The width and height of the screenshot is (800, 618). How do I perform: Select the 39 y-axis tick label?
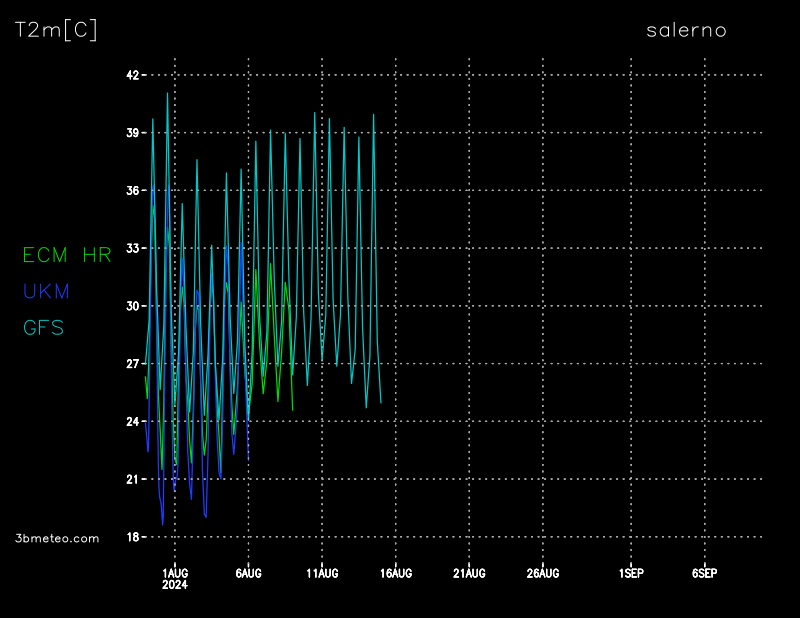(132, 133)
